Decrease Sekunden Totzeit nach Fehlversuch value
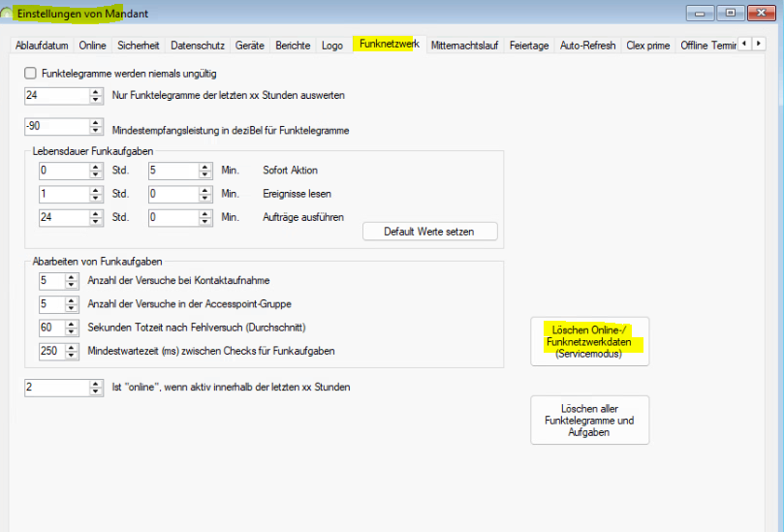The image size is (784, 532). 73,331
